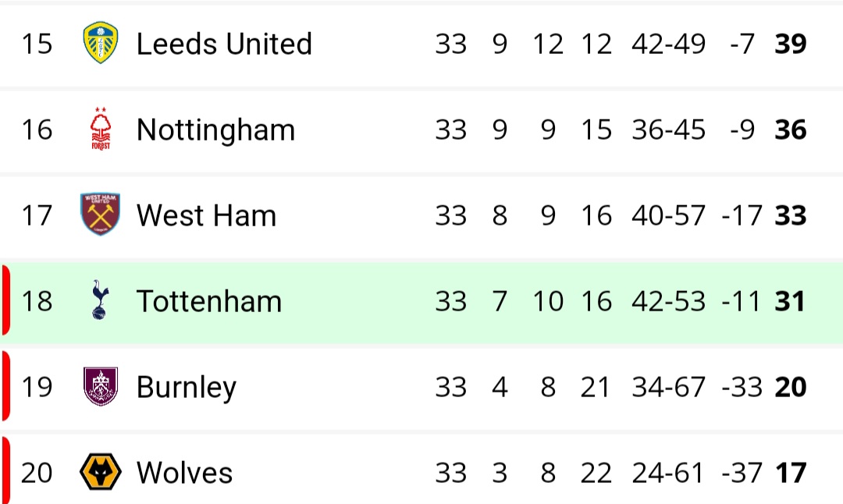Screen dimensions: 843x504
Task: Select the West Ham team name
Action: point(206,215)
